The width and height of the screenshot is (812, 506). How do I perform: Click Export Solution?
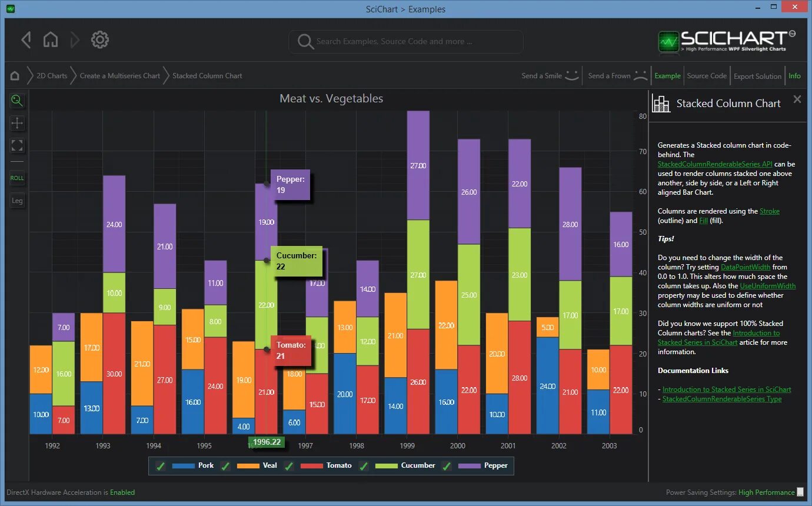[757, 76]
